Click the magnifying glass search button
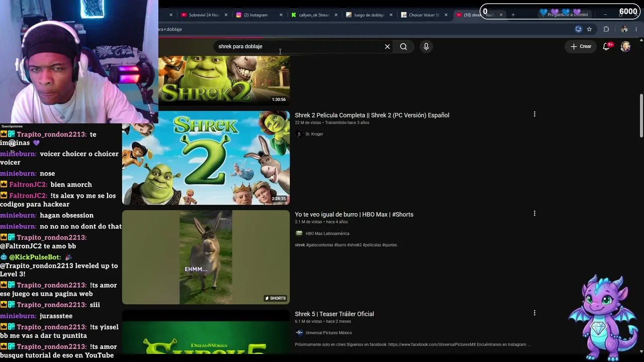The image size is (644, 362). (x=404, y=46)
